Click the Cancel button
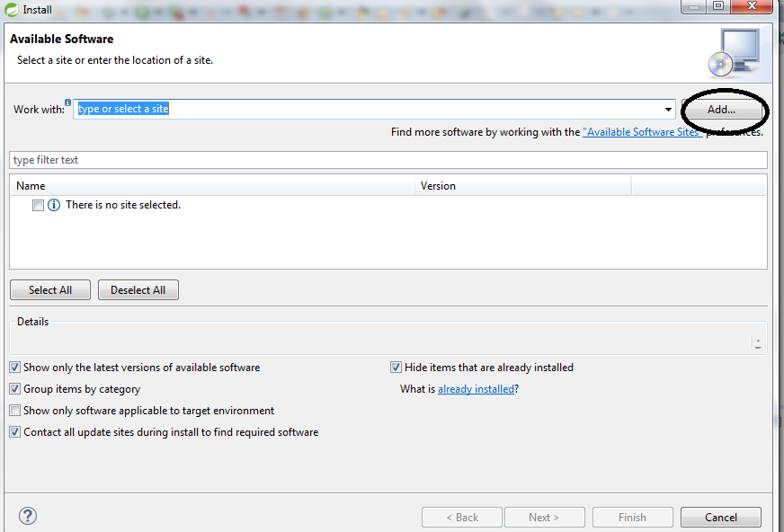 pos(720,517)
